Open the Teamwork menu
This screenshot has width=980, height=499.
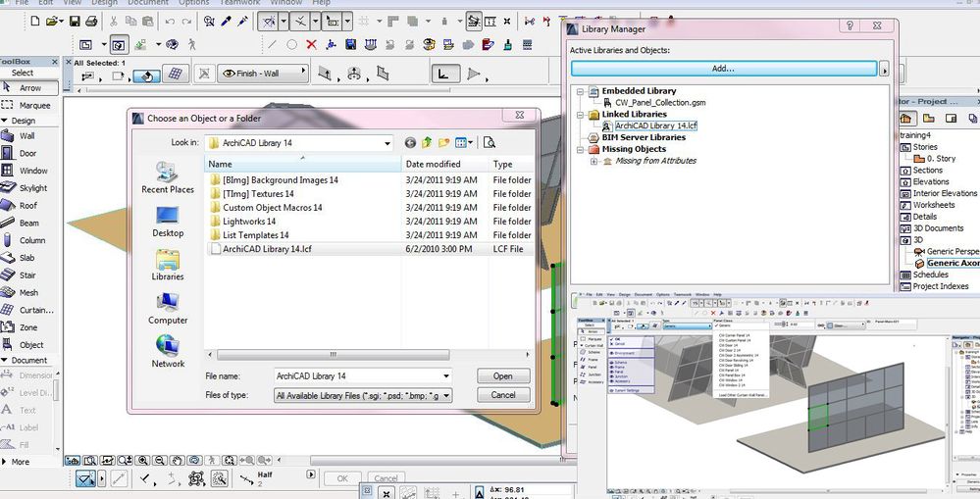240,3
